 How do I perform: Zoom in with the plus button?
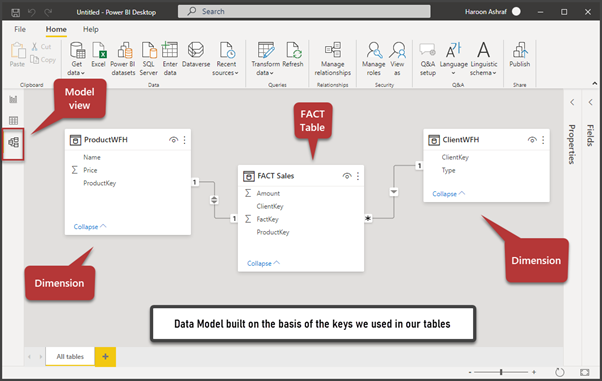[534, 372]
